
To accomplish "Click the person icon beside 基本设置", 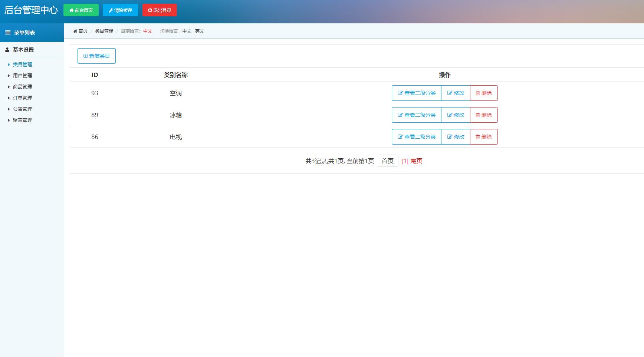I will tap(7, 49).
